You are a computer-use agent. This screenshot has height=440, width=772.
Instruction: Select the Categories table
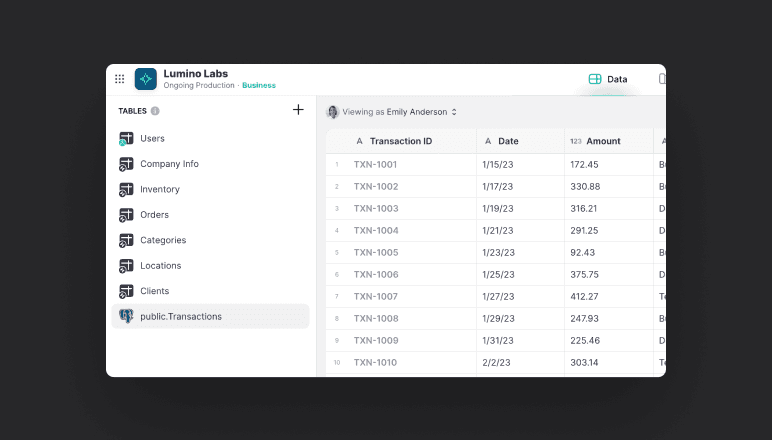click(x=162, y=240)
